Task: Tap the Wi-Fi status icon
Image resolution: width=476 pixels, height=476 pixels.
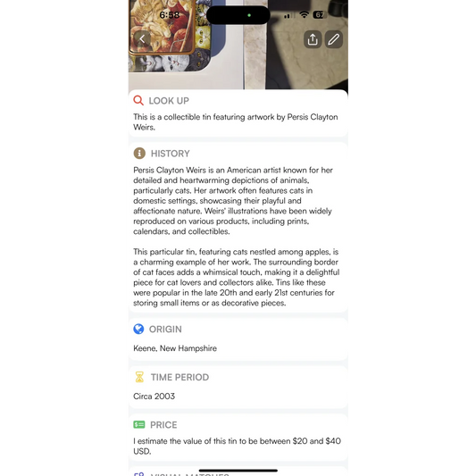Action: [x=304, y=14]
